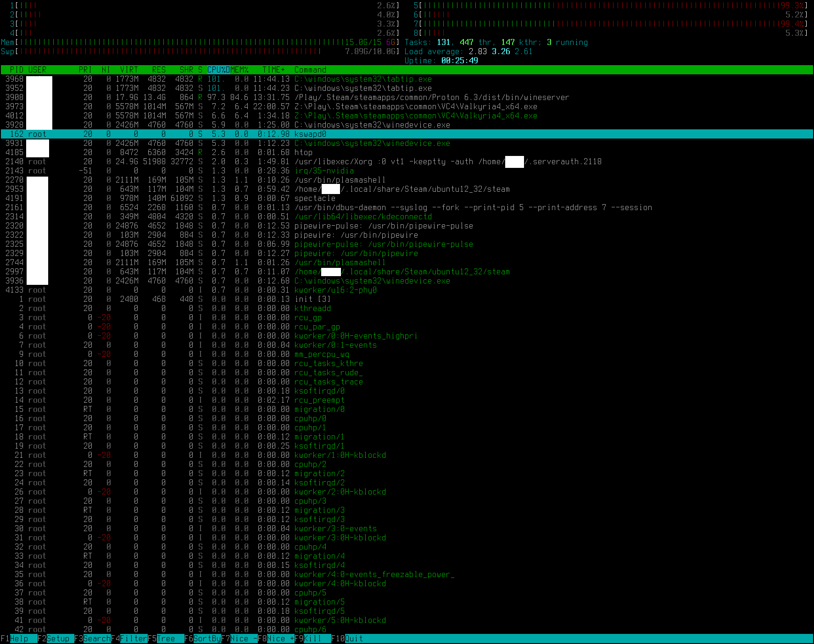Select the rcu_preempt process row
The image size is (814, 644).
407,400
